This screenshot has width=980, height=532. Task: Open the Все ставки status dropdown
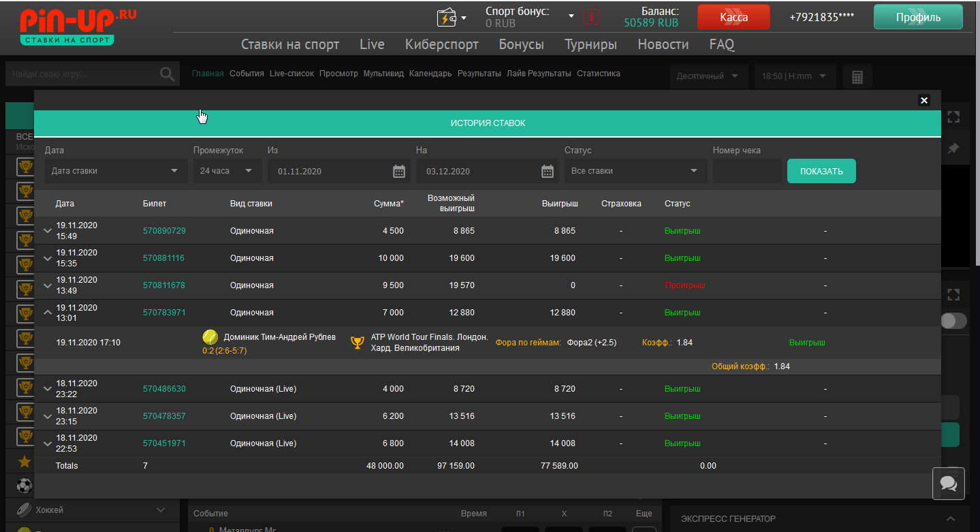point(634,171)
